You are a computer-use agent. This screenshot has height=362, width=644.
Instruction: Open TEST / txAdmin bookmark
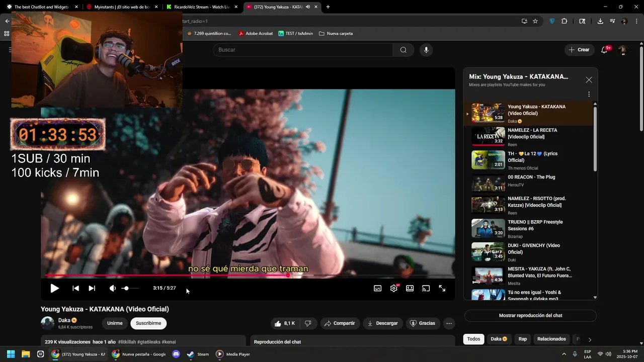pyautogui.click(x=296, y=34)
